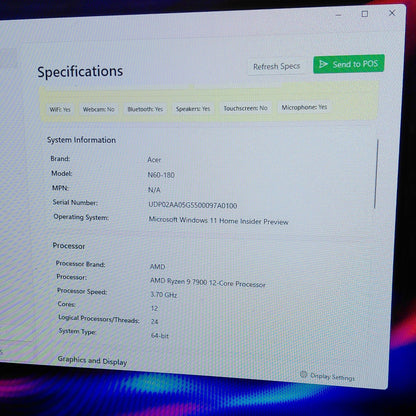The height and width of the screenshot is (416, 416).
Task: Select the threads value 24
Action: coord(155,322)
